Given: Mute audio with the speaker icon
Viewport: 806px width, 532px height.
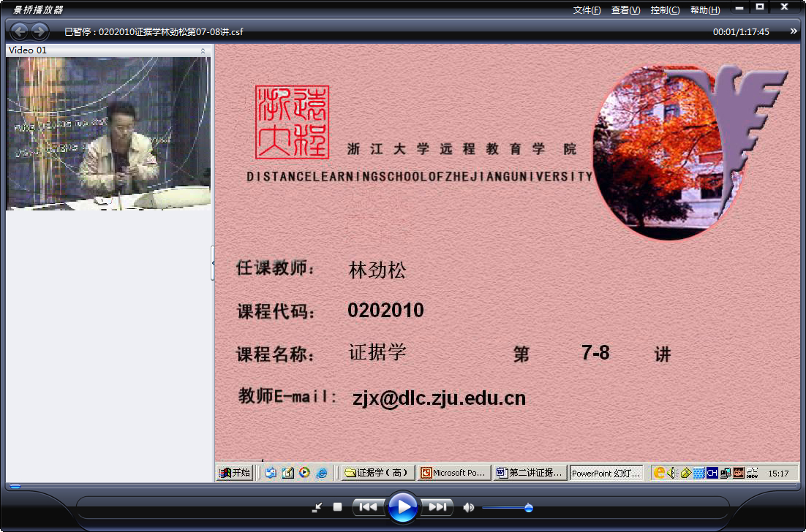Looking at the screenshot, I should tap(468, 507).
